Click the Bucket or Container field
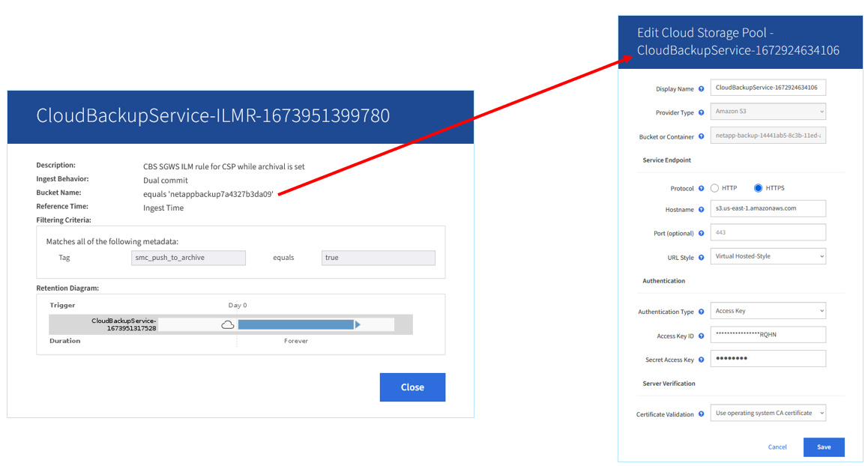The image size is (868, 466). tap(768, 136)
